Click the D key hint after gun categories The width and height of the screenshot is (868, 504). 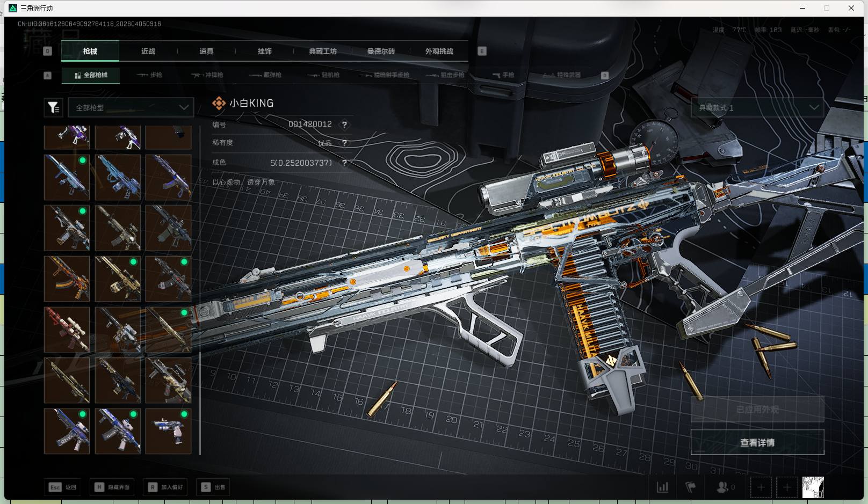pos(605,75)
